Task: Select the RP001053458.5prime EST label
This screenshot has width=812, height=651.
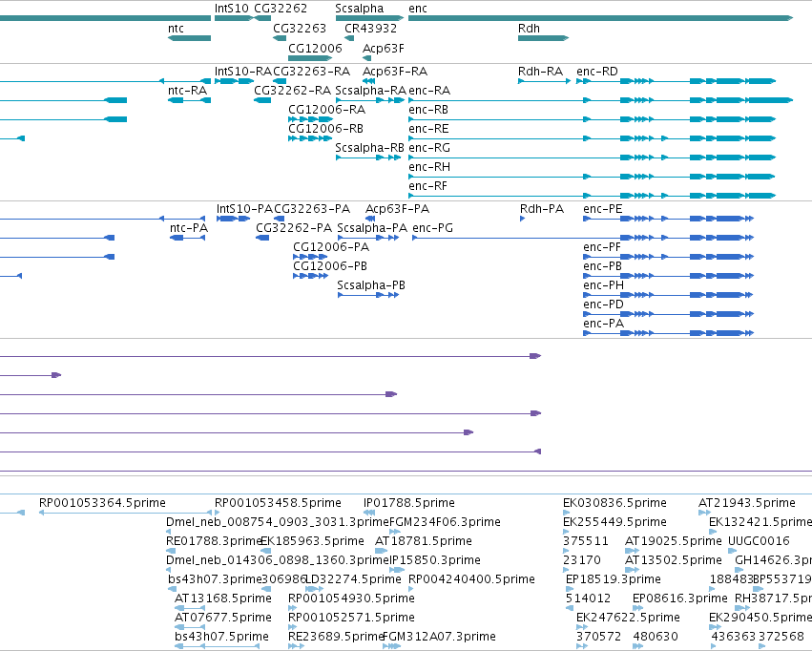Action: [278, 503]
